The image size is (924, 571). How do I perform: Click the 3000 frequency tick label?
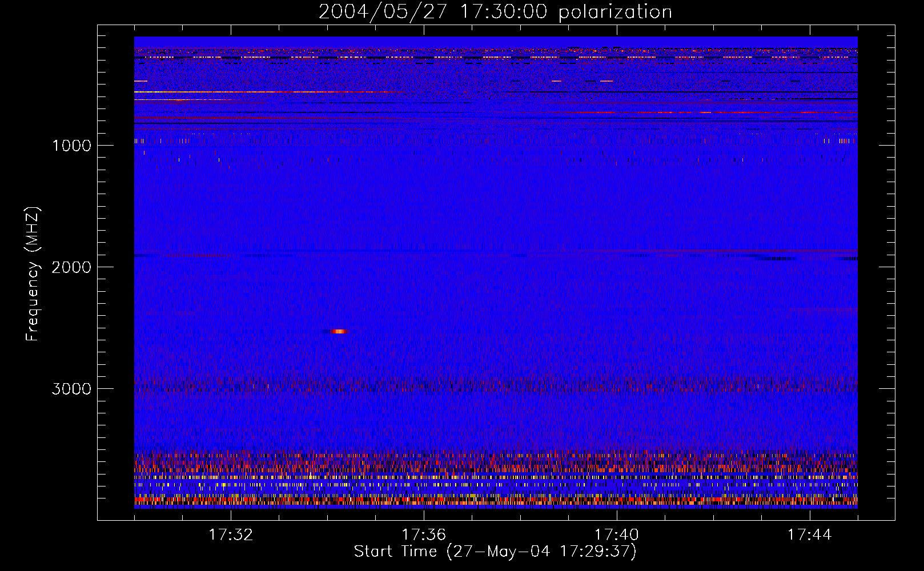coord(71,389)
